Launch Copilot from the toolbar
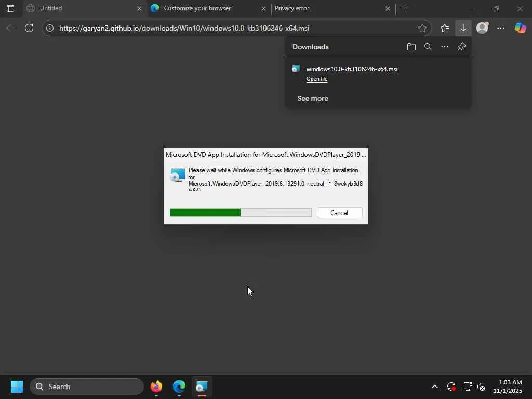532x399 pixels. 520,28
